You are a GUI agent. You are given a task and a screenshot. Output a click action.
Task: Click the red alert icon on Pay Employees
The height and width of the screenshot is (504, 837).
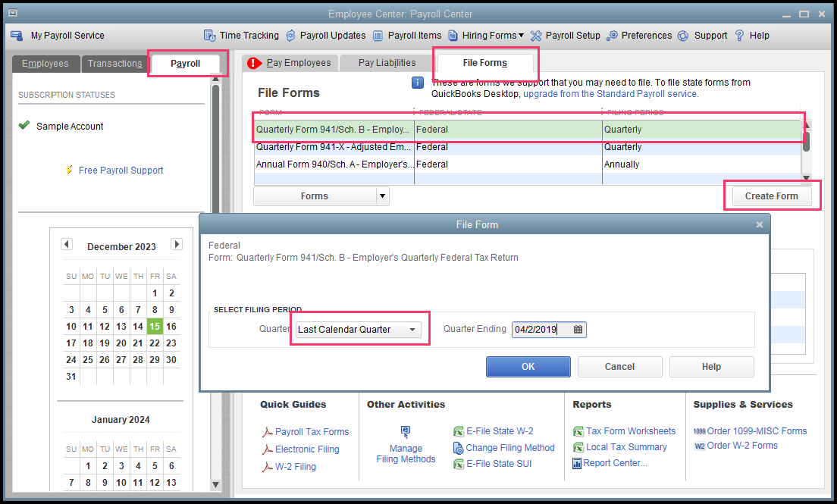255,63
